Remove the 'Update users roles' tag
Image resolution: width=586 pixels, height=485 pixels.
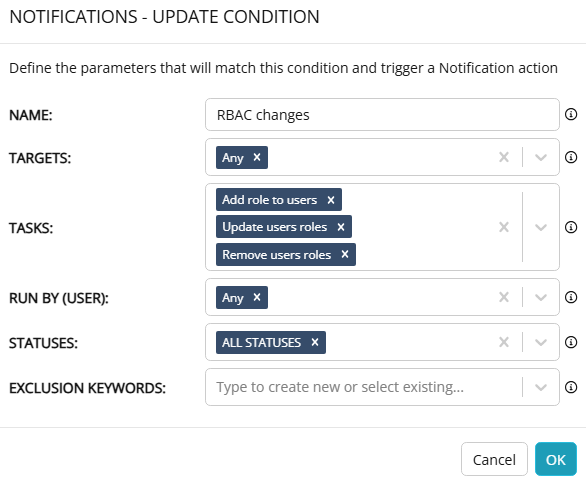(x=340, y=227)
